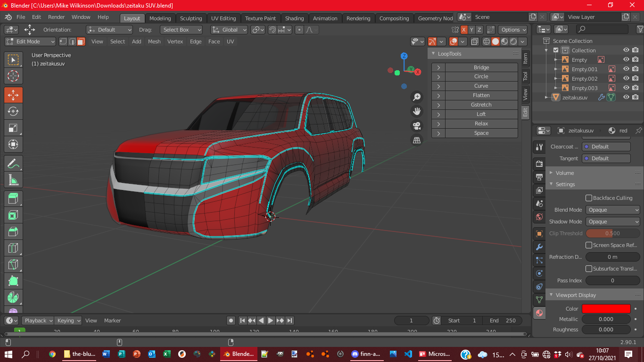Click the Zoom magnifier viewport icon
This screenshot has width=644, height=362.
(x=417, y=97)
